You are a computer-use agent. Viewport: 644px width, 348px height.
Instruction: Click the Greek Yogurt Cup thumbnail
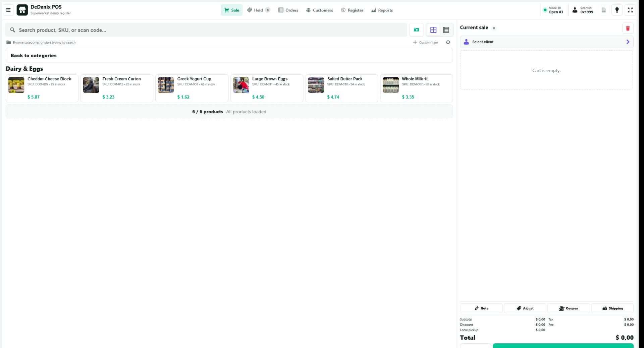(166, 85)
